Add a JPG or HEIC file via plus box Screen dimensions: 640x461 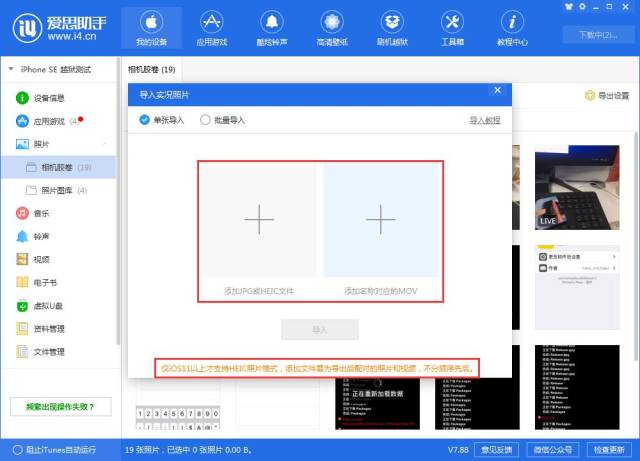coord(259,220)
